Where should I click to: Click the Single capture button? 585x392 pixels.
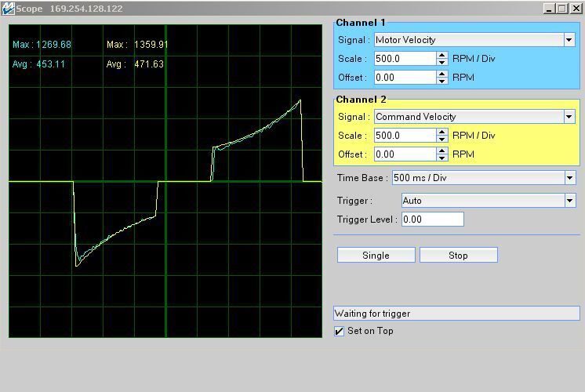pyautogui.click(x=376, y=255)
